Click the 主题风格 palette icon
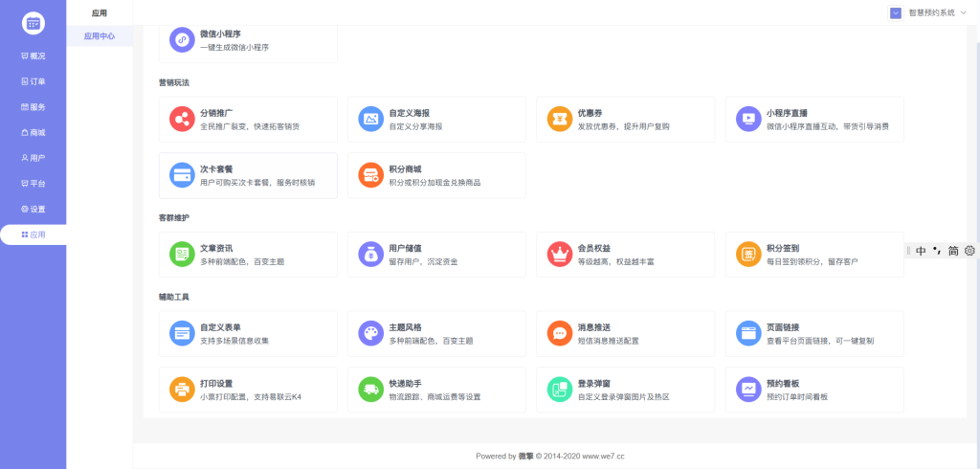This screenshot has height=469, width=980. click(x=370, y=333)
